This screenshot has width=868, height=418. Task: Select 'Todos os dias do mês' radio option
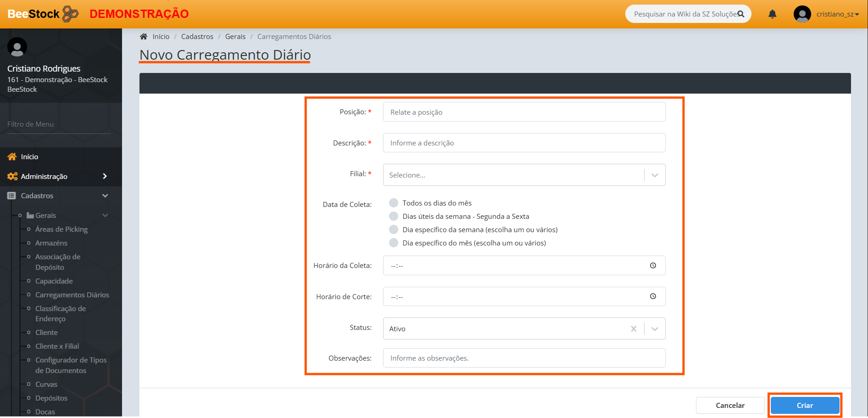coord(394,203)
